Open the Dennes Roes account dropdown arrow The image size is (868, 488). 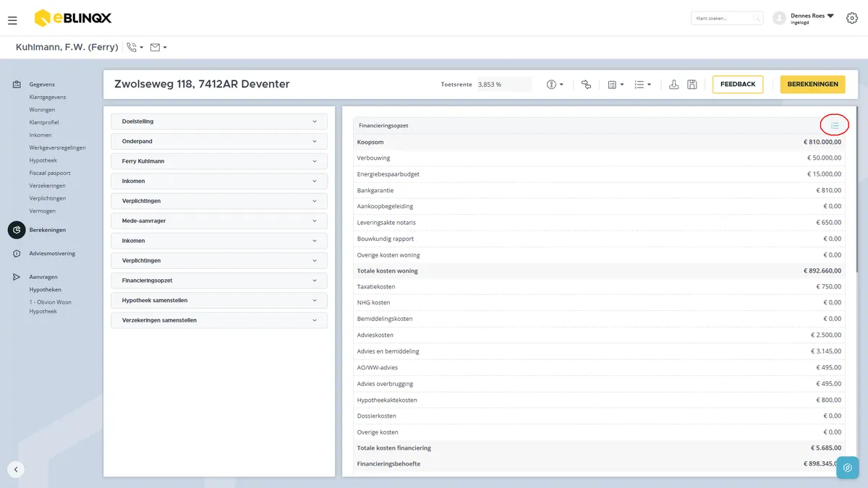830,15
